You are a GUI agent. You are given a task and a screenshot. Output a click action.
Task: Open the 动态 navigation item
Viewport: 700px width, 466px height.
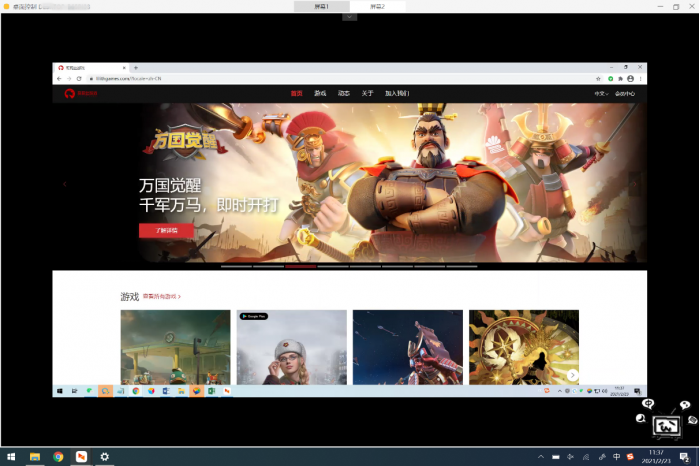344,93
